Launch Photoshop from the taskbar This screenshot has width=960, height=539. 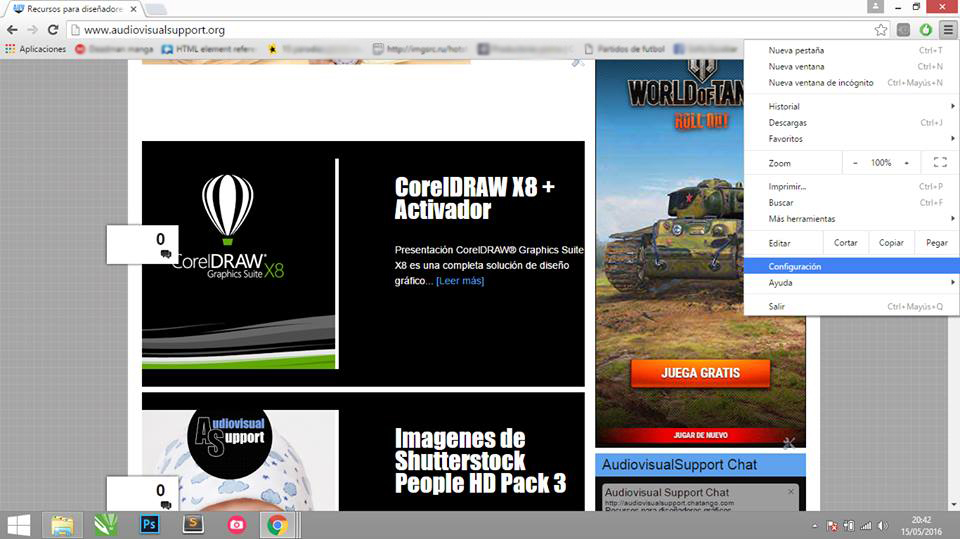[149, 525]
